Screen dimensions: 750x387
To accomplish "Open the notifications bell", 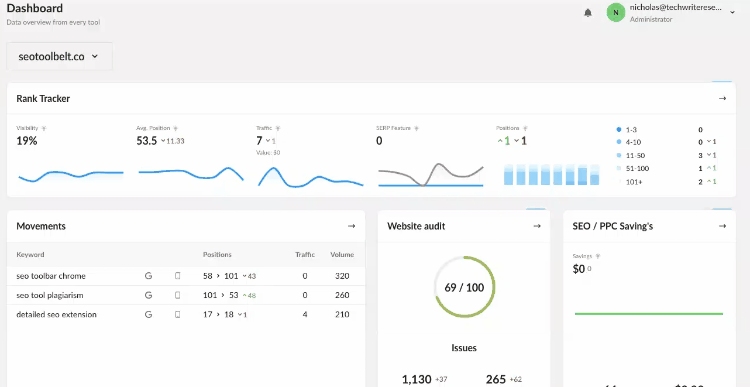I will coord(588,13).
